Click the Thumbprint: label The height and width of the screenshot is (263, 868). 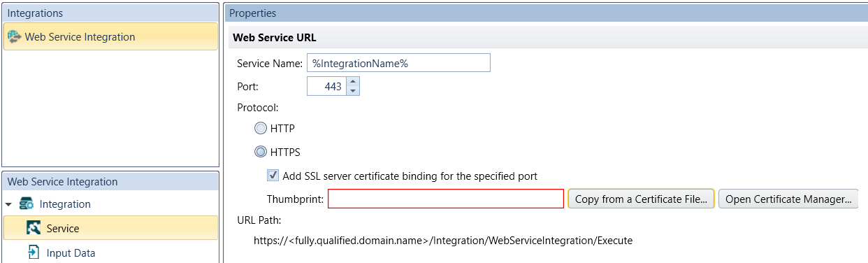coord(295,199)
